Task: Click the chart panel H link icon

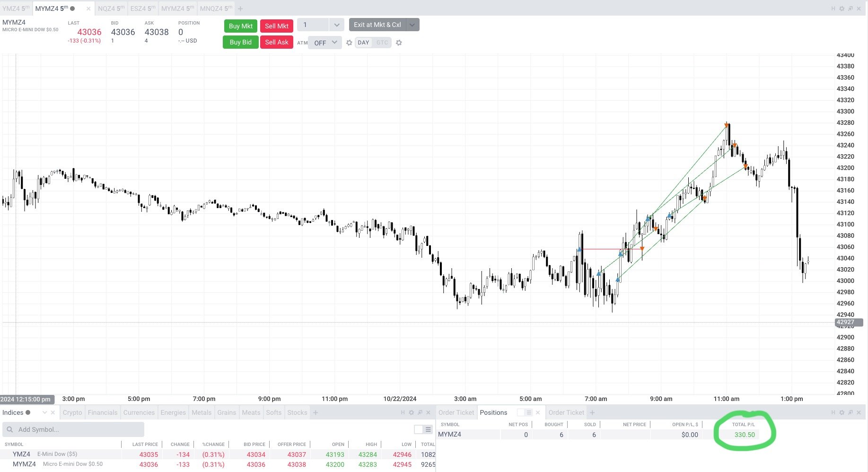Action: (x=833, y=9)
